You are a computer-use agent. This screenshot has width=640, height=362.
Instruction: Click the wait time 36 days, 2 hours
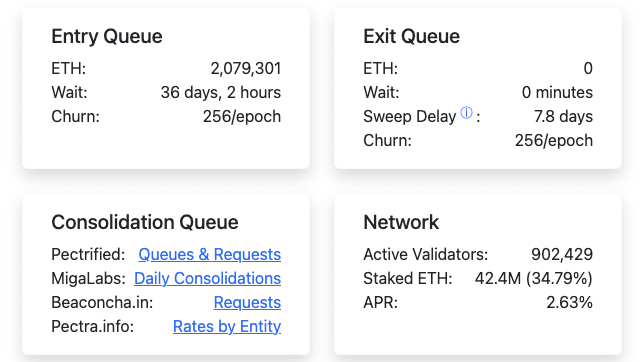point(221,93)
